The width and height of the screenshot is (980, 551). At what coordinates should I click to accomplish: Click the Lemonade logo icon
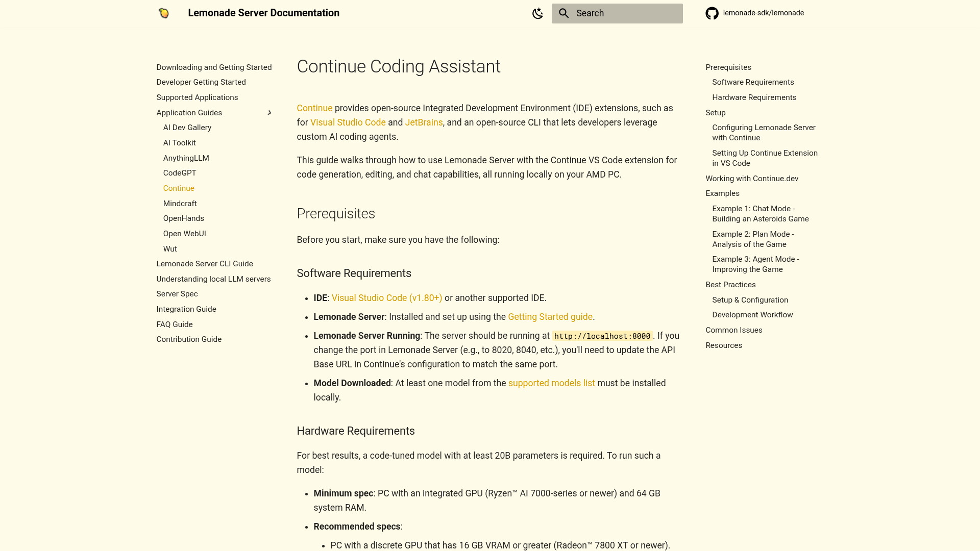coord(164,13)
